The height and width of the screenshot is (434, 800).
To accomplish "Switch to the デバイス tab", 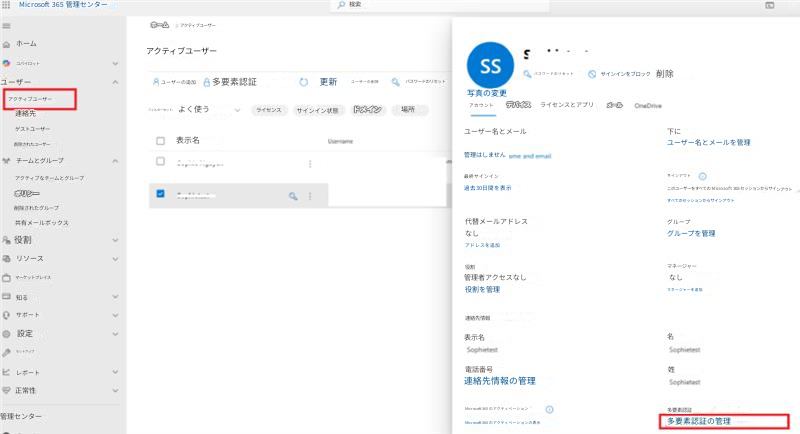I will (x=518, y=105).
